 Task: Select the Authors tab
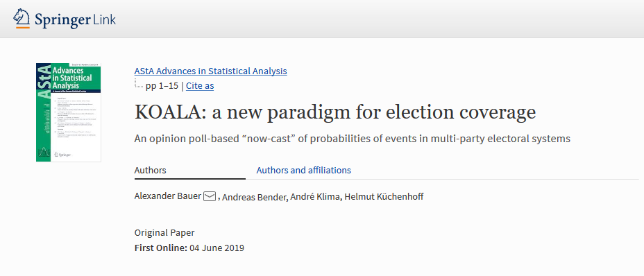pyautogui.click(x=151, y=170)
